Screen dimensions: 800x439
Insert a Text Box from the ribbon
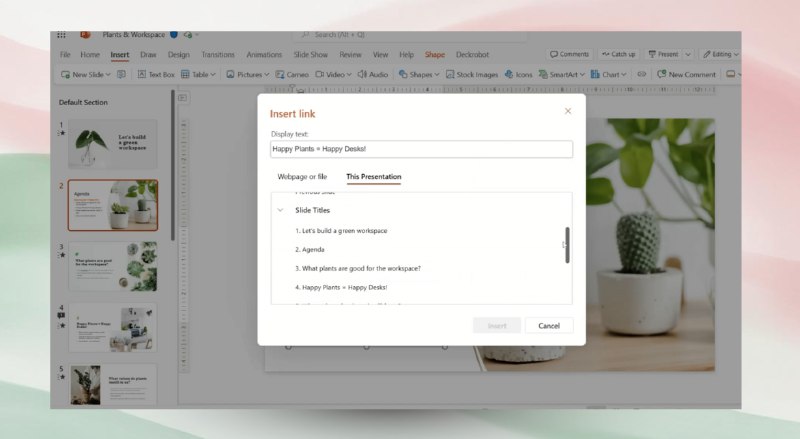(x=156, y=75)
